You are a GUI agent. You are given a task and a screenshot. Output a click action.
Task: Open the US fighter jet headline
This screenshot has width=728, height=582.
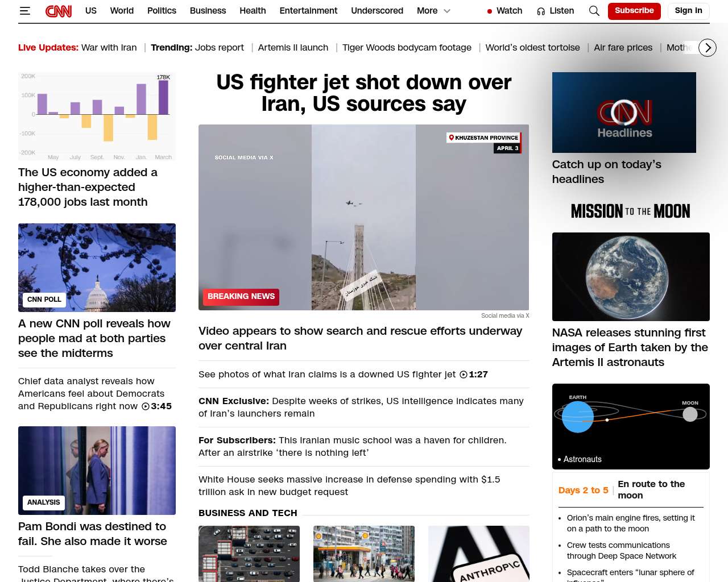(x=364, y=93)
